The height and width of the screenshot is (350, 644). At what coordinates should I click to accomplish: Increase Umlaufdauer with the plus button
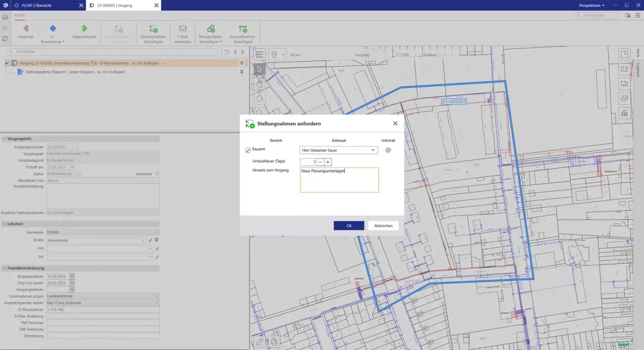point(328,162)
